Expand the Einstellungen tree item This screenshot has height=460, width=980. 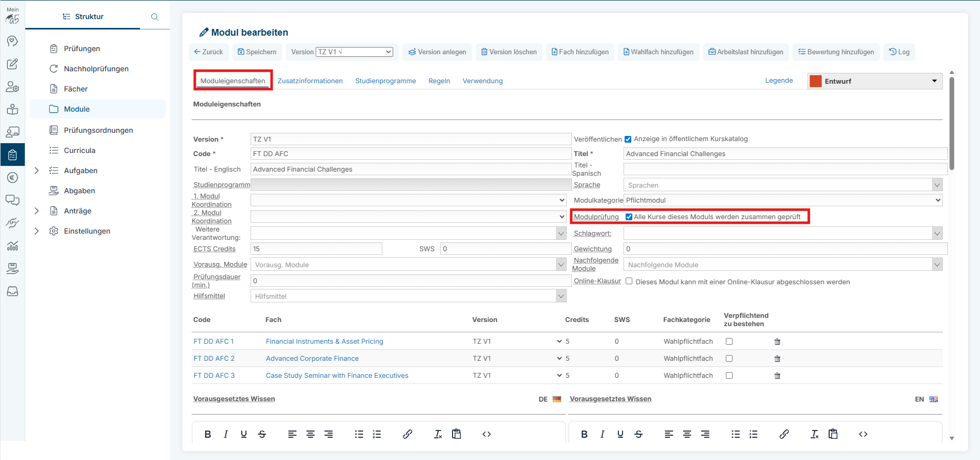tap(37, 231)
